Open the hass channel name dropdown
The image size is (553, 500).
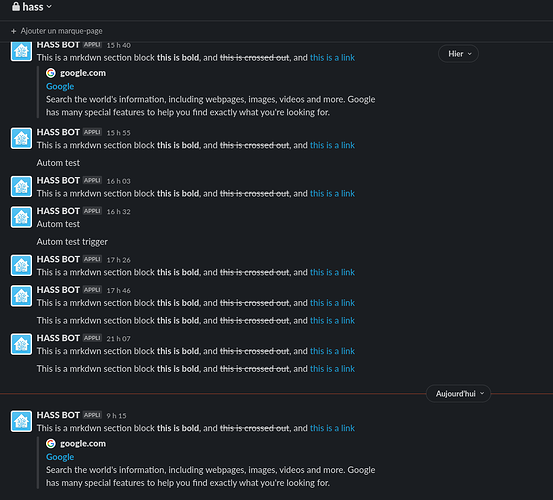(37, 7)
